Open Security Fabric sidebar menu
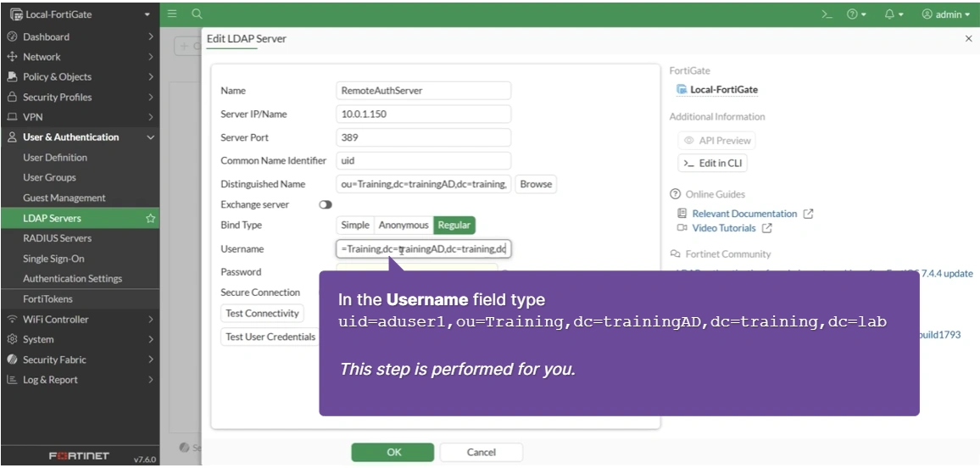Viewport: 980px width, 468px height. [80, 359]
